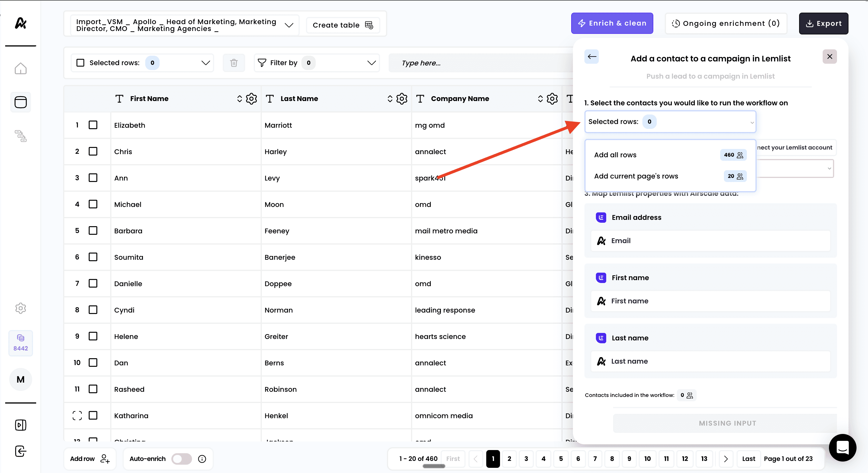Click the back arrow in Lemlist panel
The image size is (868, 473).
[x=592, y=57]
